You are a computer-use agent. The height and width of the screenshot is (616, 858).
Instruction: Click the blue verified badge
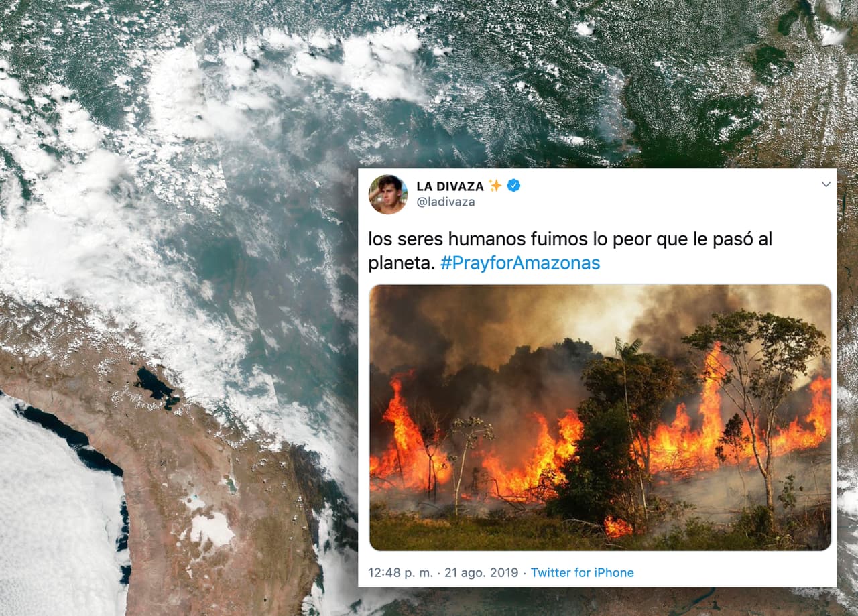(513, 186)
